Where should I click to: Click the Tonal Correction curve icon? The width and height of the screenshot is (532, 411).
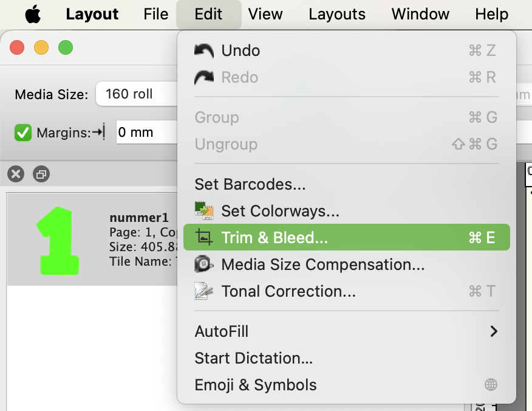coord(204,291)
